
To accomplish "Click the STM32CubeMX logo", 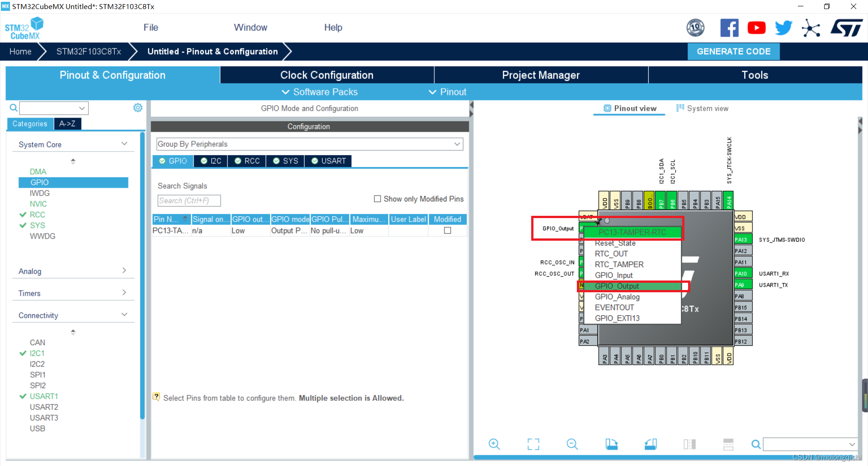I will (x=24, y=28).
